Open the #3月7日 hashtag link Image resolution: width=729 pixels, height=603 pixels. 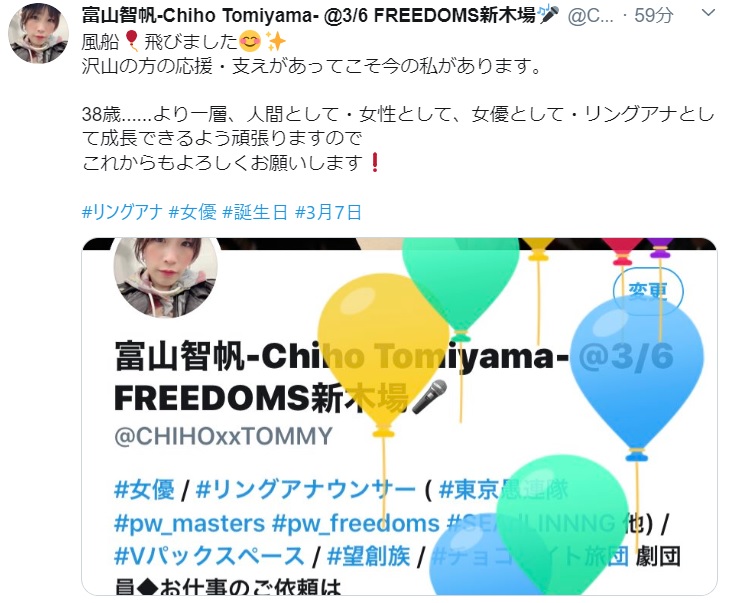pyautogui.click(x=328, y=212)
